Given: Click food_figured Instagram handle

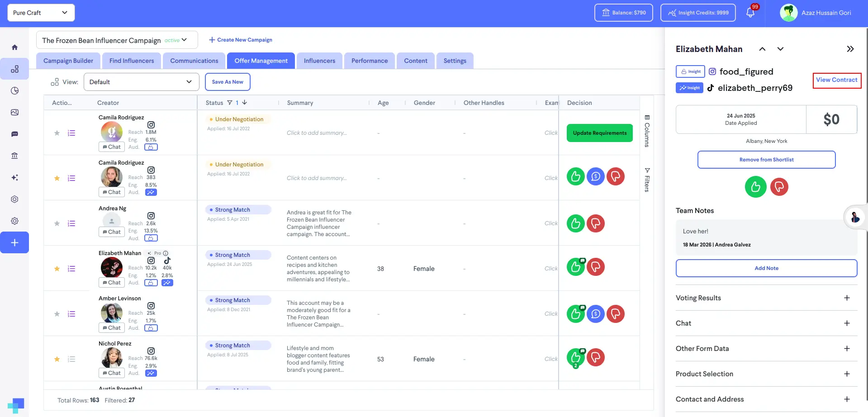Looking at the screenshot, I should pyautogui.click(x=746, y=71).
